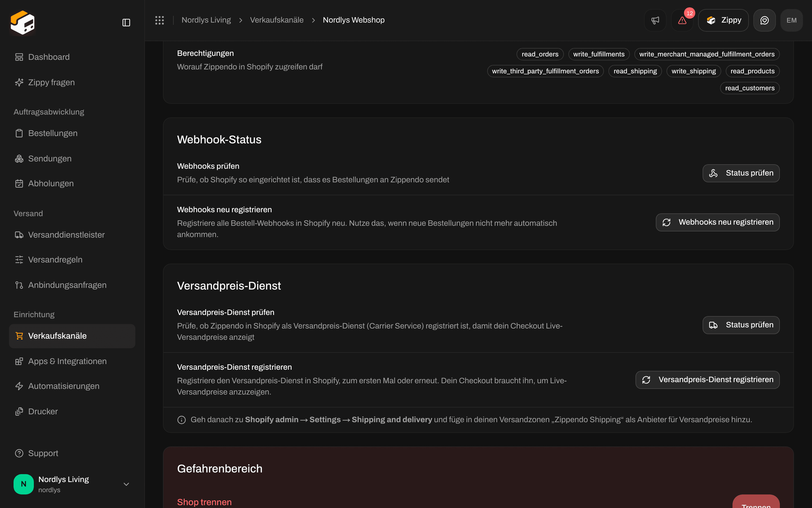The width and height of the screenshot is (812, 508).
Task: Open alerts with the 12 badge
Action: 682,20
